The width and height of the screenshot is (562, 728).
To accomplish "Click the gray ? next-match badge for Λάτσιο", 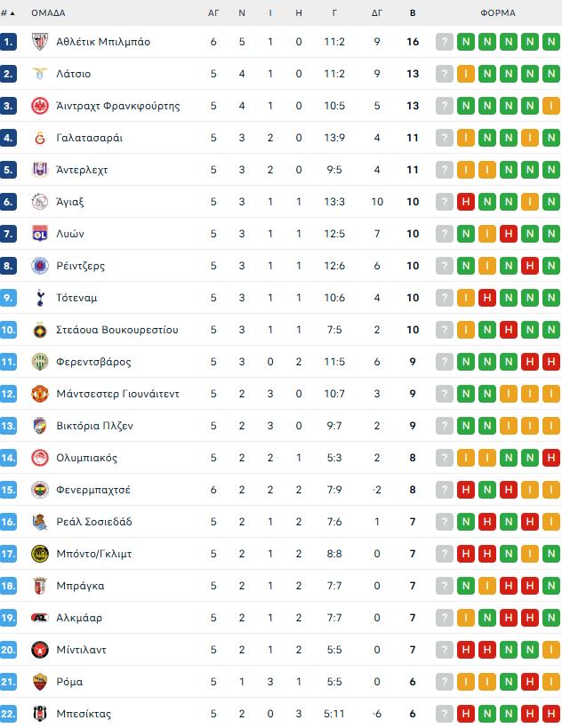I will tap(445, 74).
